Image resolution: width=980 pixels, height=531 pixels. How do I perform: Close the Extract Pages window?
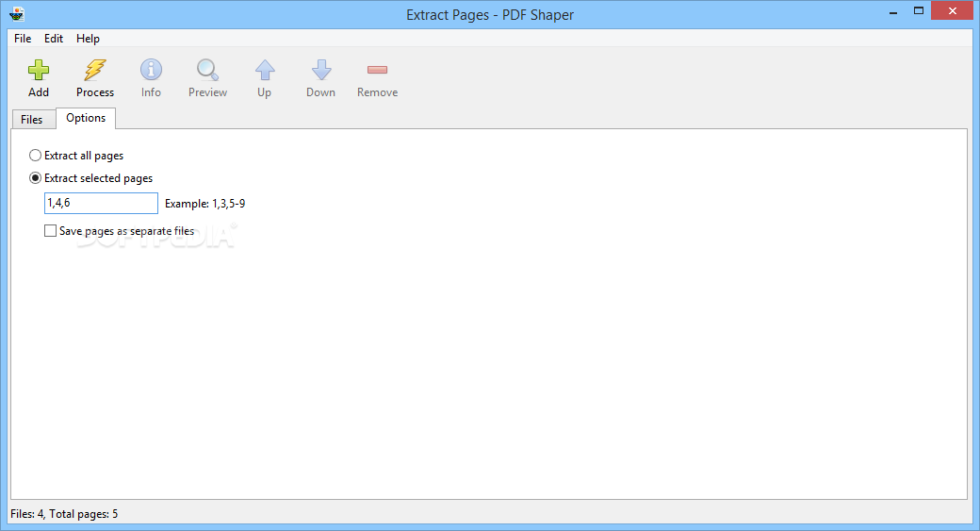[953, 10]
